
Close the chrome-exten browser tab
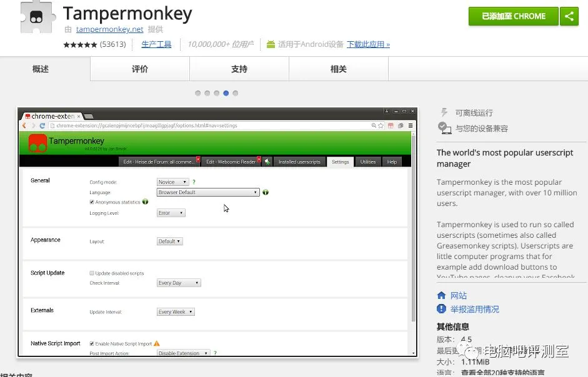tap(78, 117)
